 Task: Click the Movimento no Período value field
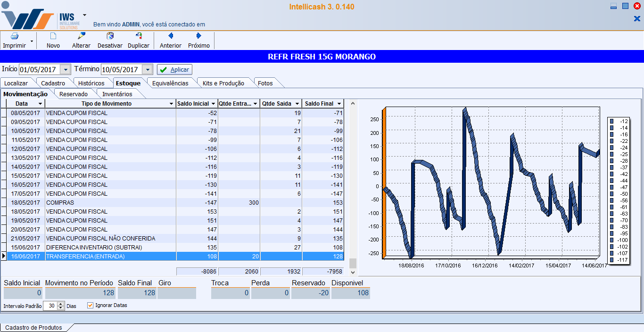point(80,293)
